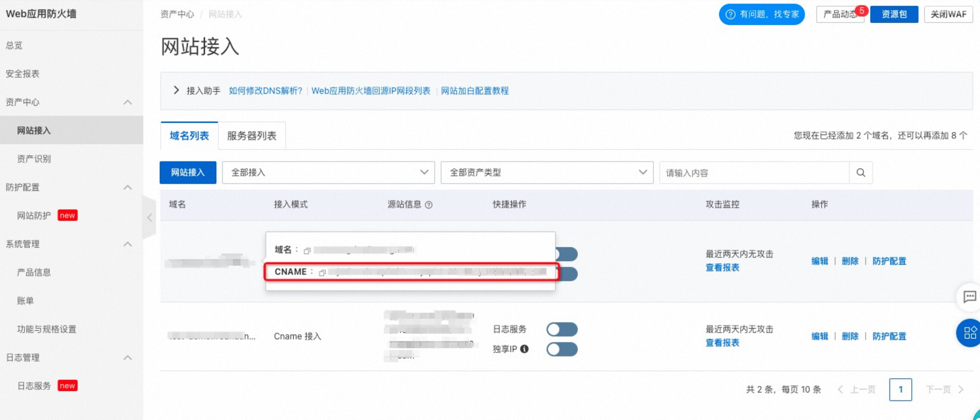
Task: Click the 有问题，找专家 button
Action: click(x=762, y=15)
